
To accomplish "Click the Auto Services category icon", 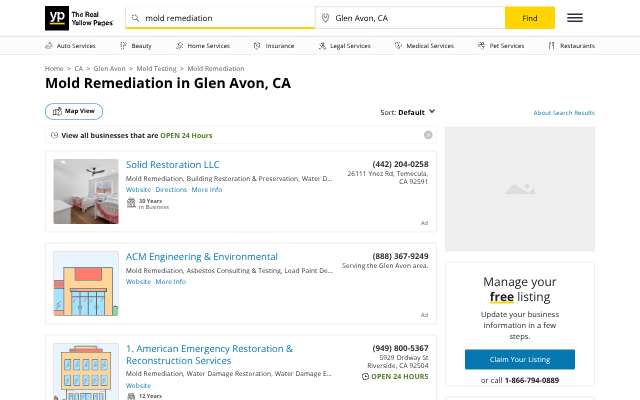I will [49, 46].
